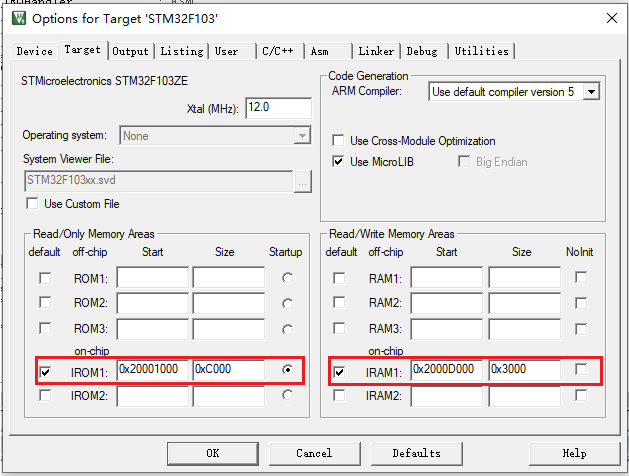
Task: Check the RAM1 default checkbox
Action: point(339,278)
